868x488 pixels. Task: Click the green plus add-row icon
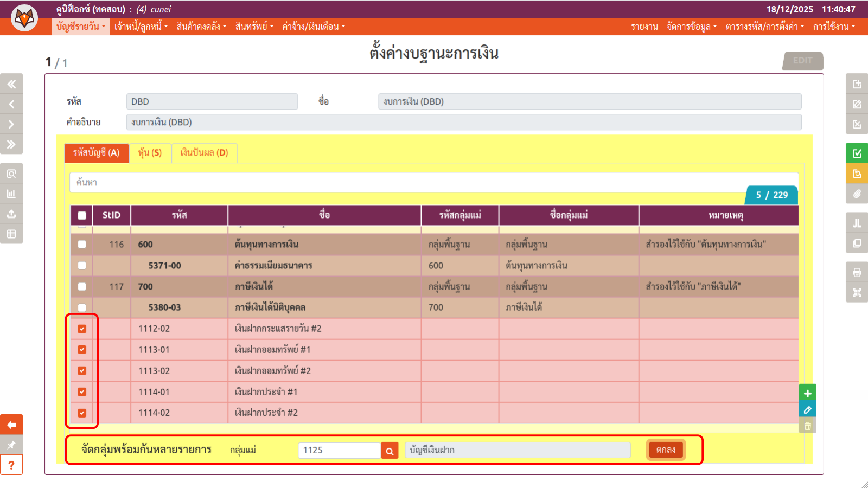point(807,393)
